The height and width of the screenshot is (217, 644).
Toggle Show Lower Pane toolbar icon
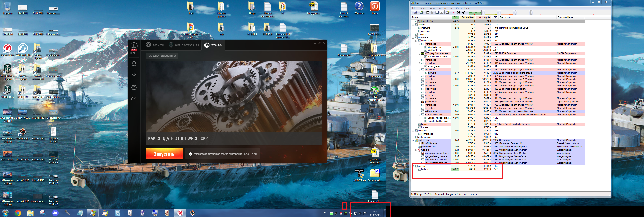(437, 12)
